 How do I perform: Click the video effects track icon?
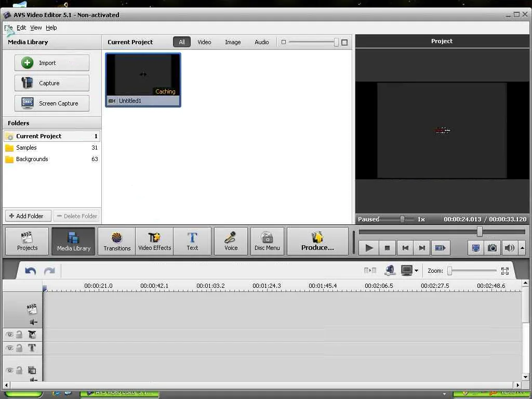point(32,335)
